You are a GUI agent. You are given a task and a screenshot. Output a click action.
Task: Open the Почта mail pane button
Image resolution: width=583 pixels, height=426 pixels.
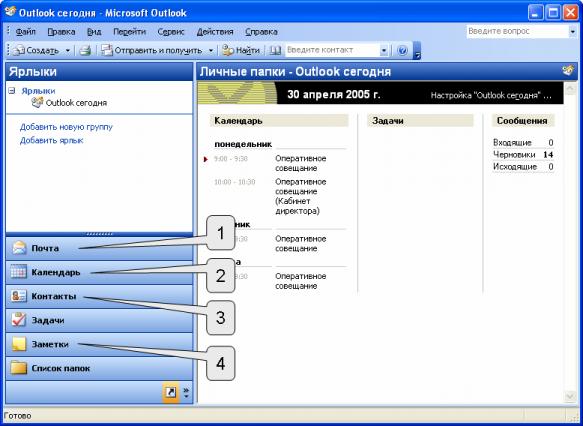[99, 248]
